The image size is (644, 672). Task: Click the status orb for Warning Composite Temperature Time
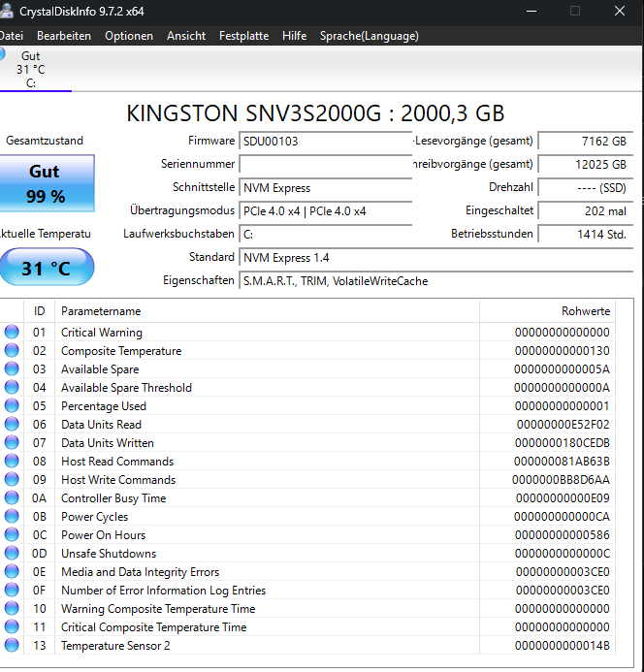(12, 608)
